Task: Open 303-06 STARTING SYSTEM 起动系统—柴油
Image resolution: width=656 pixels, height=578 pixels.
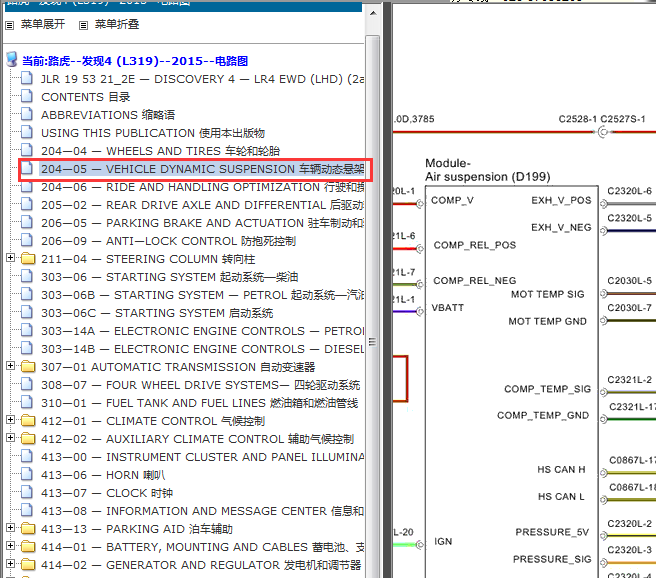Action: coord(169,277)
